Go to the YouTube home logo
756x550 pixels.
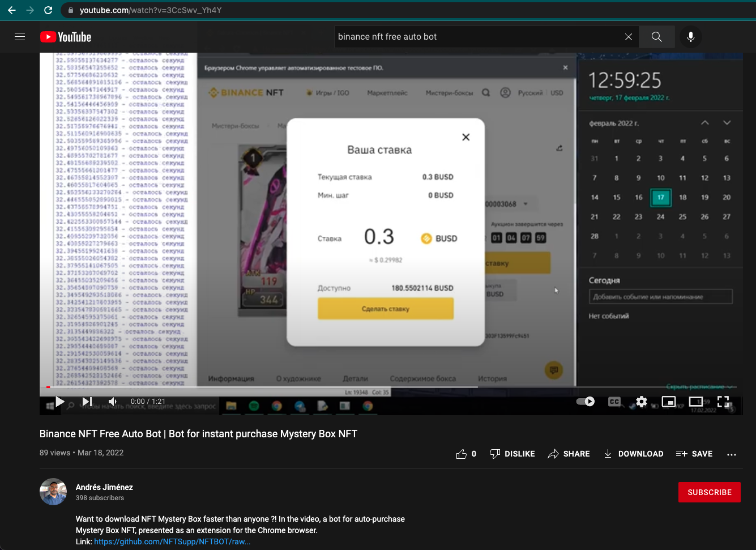(x=66, y=37)
